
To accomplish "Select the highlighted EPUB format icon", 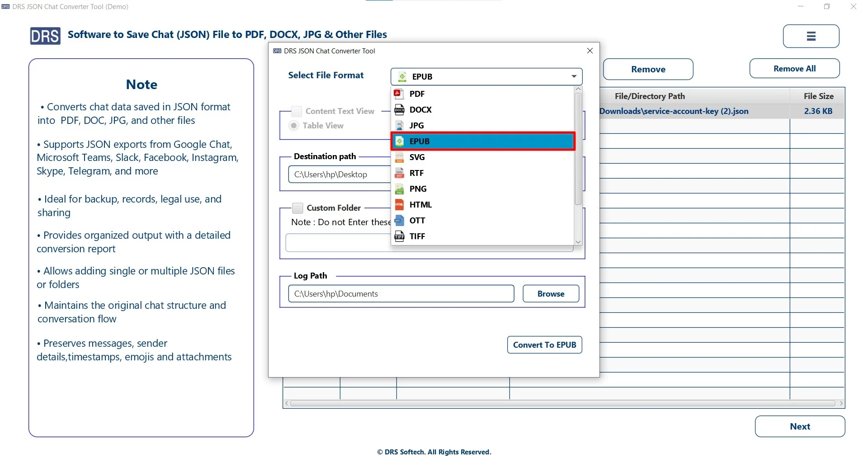I will point(400,141).
